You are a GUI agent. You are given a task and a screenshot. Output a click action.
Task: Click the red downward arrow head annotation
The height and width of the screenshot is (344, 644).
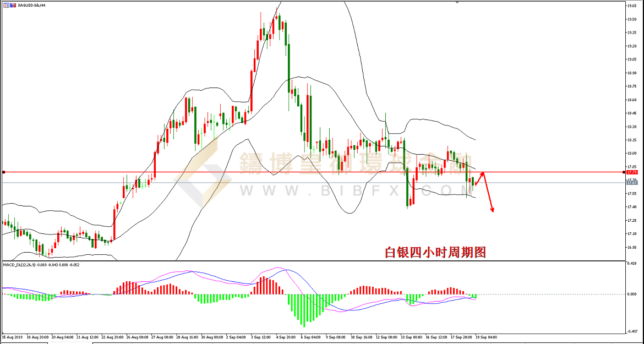pyautogui.click(x=492, y=210)
